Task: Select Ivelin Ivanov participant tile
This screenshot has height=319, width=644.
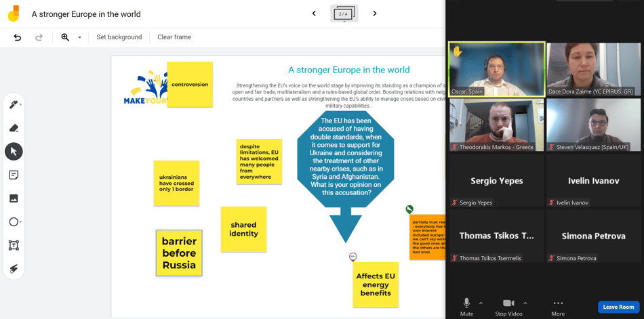Action: coord(593,180)
